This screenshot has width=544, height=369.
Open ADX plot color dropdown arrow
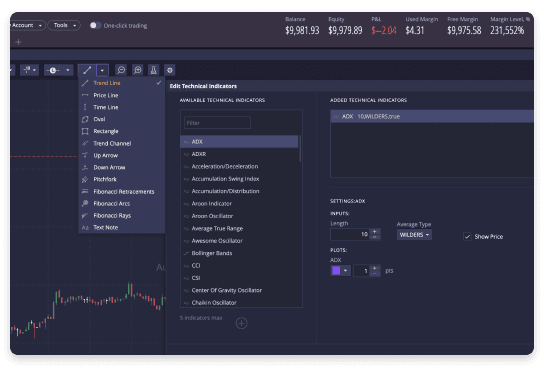point(346,271)
